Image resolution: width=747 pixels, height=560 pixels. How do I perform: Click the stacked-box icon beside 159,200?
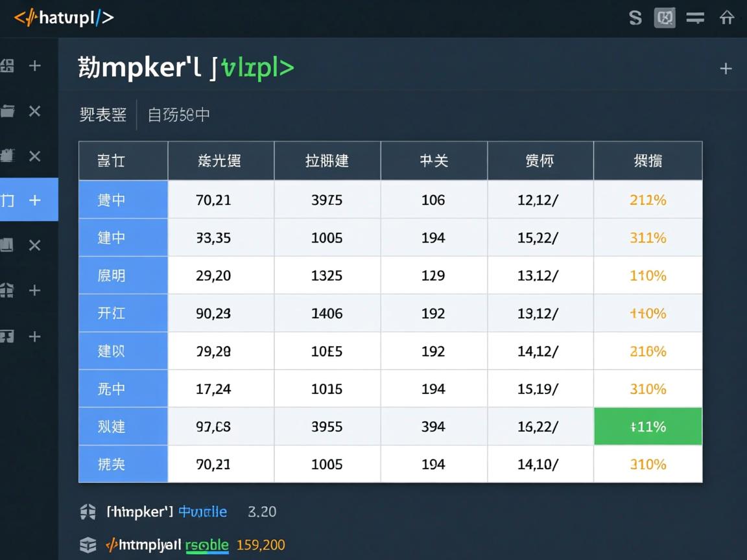click(88, 545)
